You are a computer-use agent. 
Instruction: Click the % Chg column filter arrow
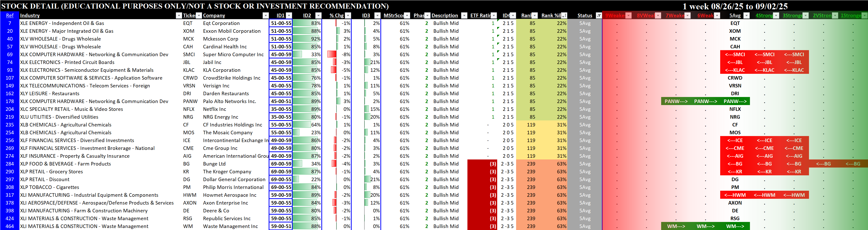(x=348, y=15)
